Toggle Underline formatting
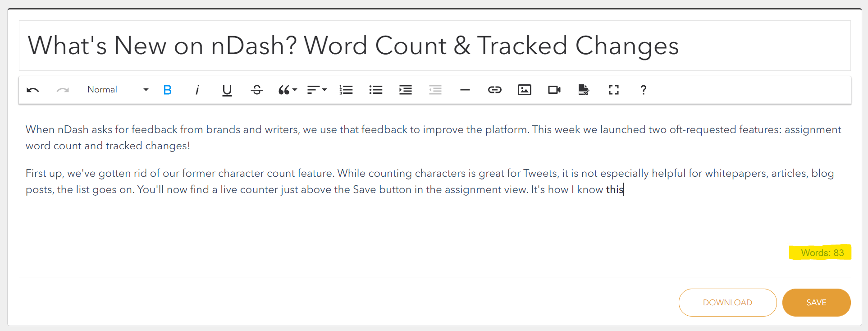The image size is (868, 331). click(x=227, y=90)
